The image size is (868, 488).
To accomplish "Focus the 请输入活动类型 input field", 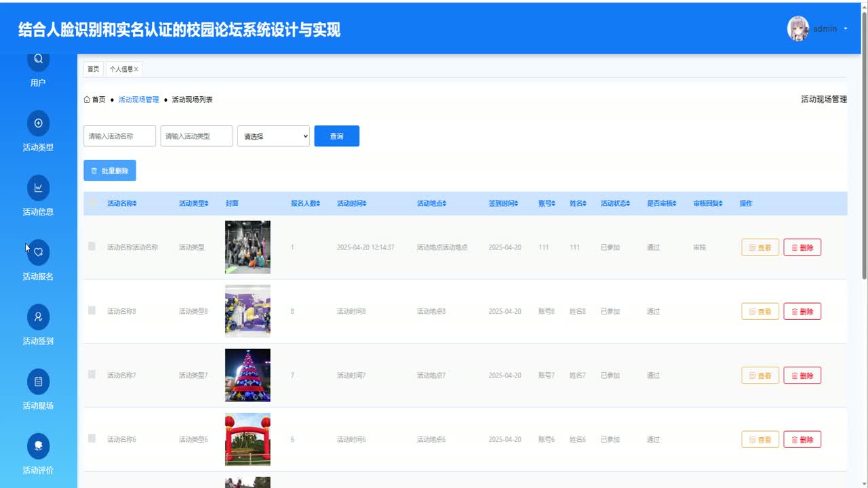I will tap(197, 136).
